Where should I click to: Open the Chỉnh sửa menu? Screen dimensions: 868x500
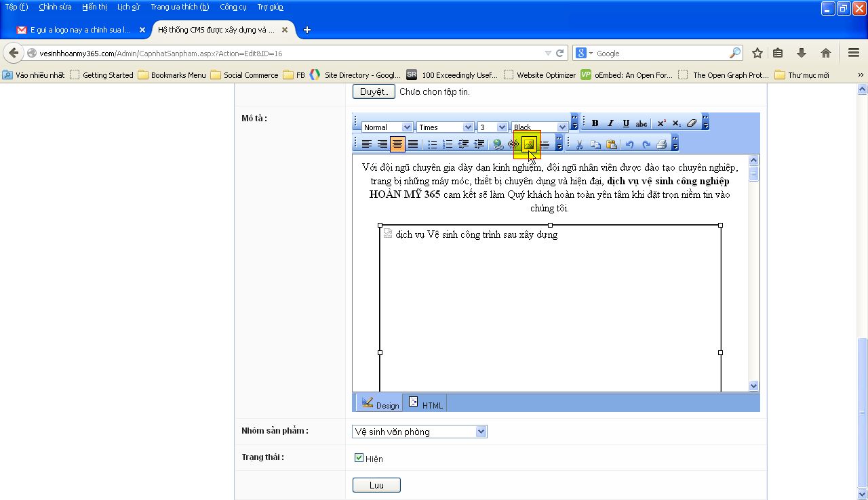click(55, 7)
